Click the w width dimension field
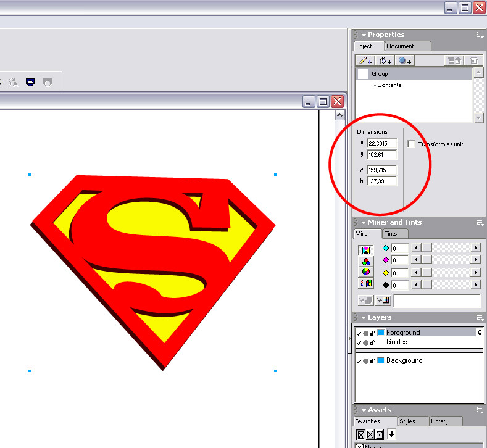This screenshot has height=448, width=487. click(381, 170)
